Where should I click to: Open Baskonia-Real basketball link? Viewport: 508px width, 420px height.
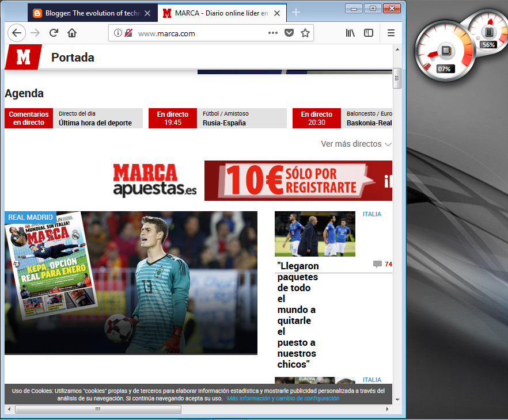369,123
